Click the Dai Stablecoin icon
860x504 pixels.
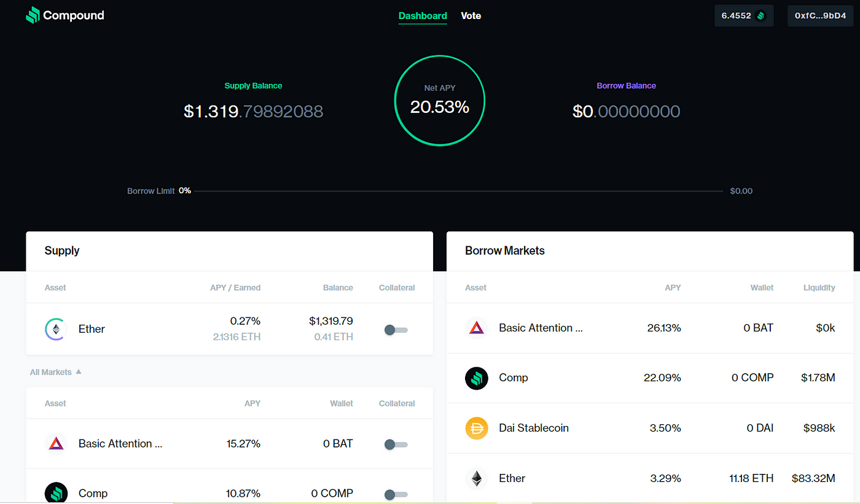(x=477, y=428)
